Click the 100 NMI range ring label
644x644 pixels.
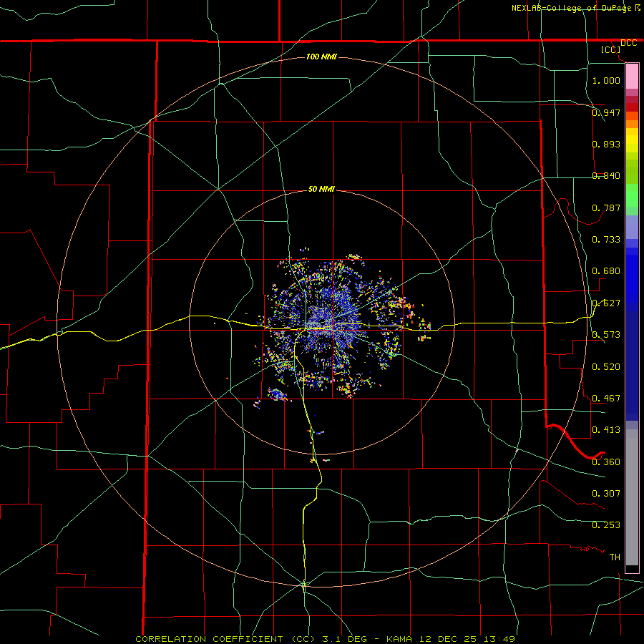point(321,57)
